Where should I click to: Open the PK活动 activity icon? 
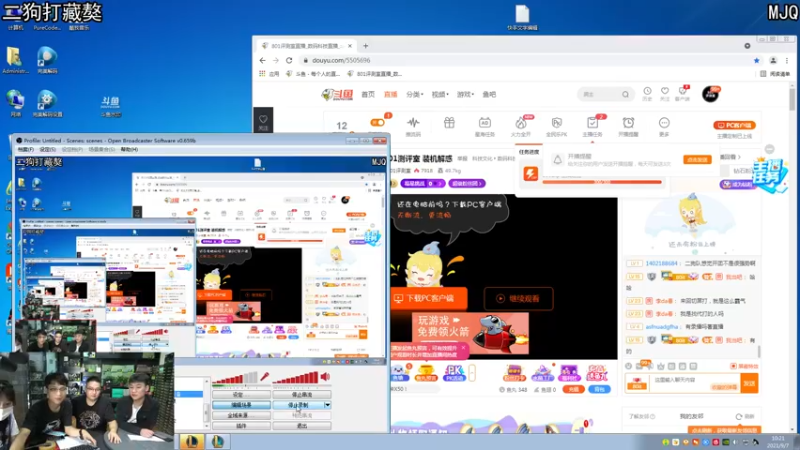point(454,373)
